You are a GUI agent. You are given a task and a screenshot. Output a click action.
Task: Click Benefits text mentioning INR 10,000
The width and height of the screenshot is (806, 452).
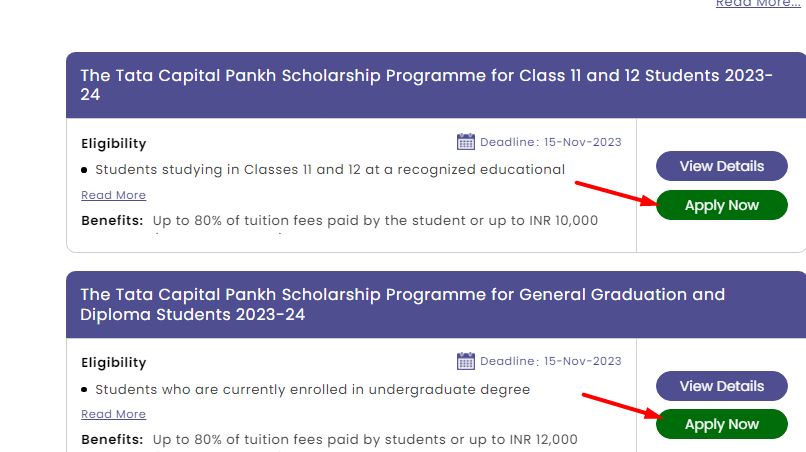tap(375, 221)
